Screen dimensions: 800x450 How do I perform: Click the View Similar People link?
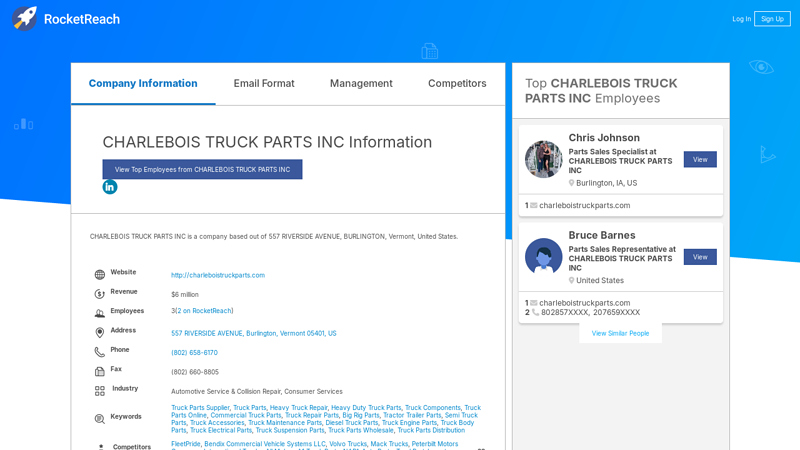point(620,333)
